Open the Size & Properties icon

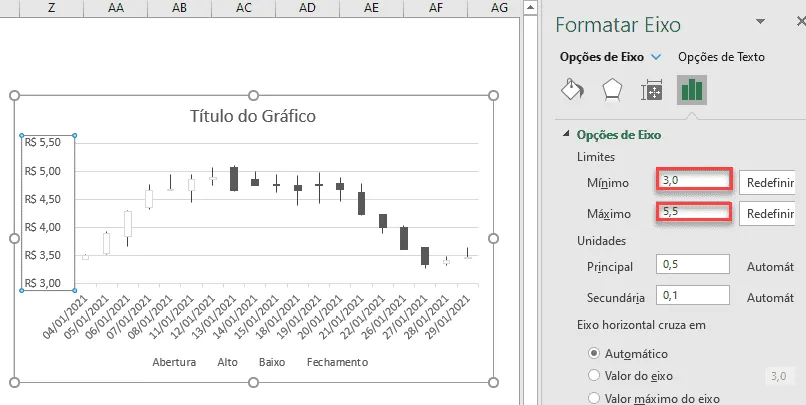(651, 91)
